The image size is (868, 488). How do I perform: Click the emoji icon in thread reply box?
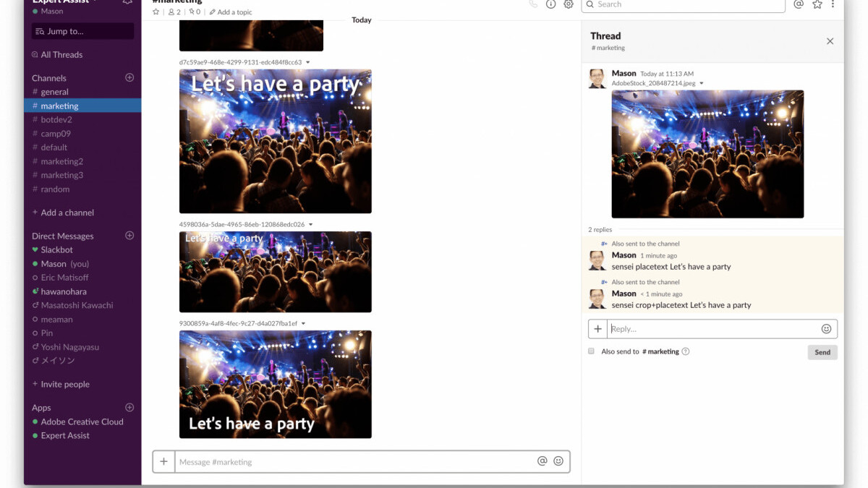tap(826, 329)
